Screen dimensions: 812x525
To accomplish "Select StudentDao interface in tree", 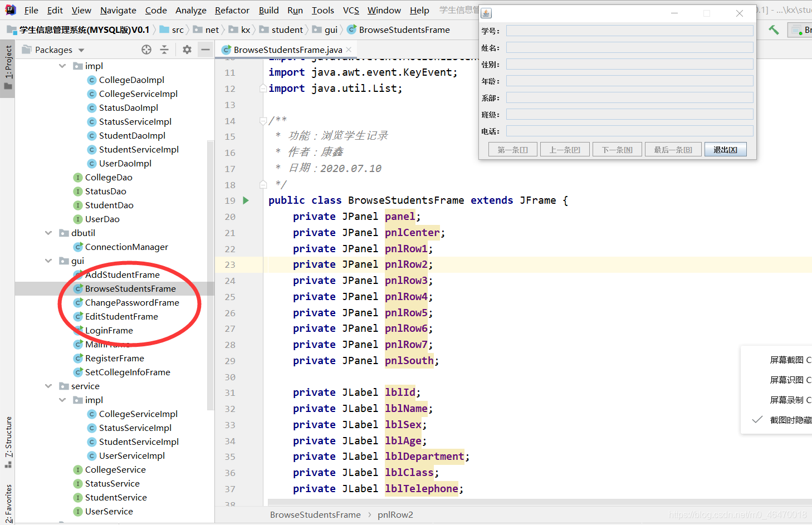I will pos(109,205).
